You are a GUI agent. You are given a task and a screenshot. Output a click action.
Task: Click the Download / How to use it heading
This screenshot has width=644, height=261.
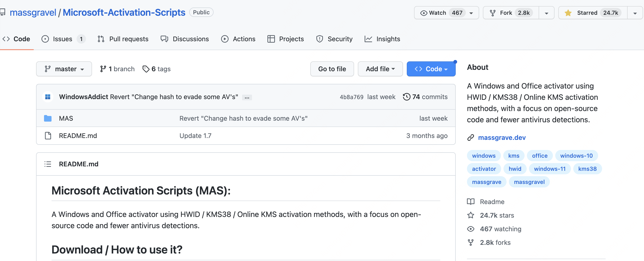pos(117,250)
